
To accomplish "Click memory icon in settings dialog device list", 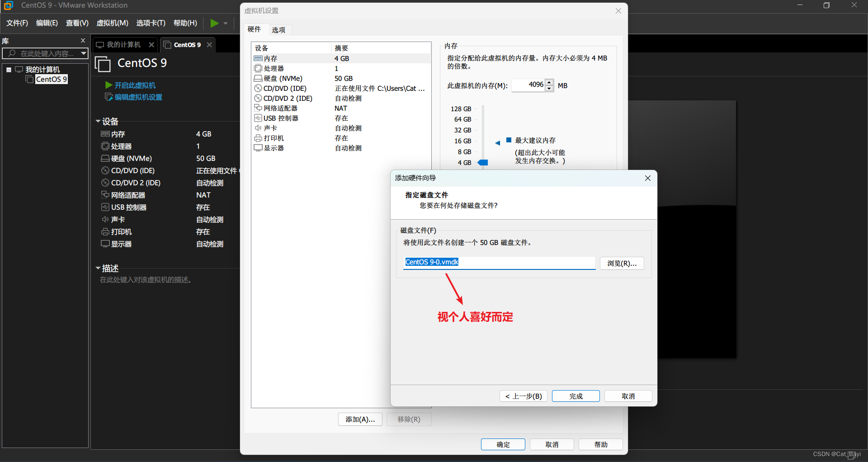I will 258,58.
